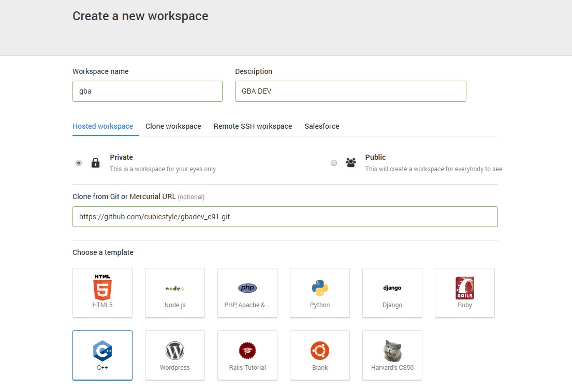Viewport: 572px width, 392px height.
Task: Select the Rails Tutorial template
Action: pos(247,355)
